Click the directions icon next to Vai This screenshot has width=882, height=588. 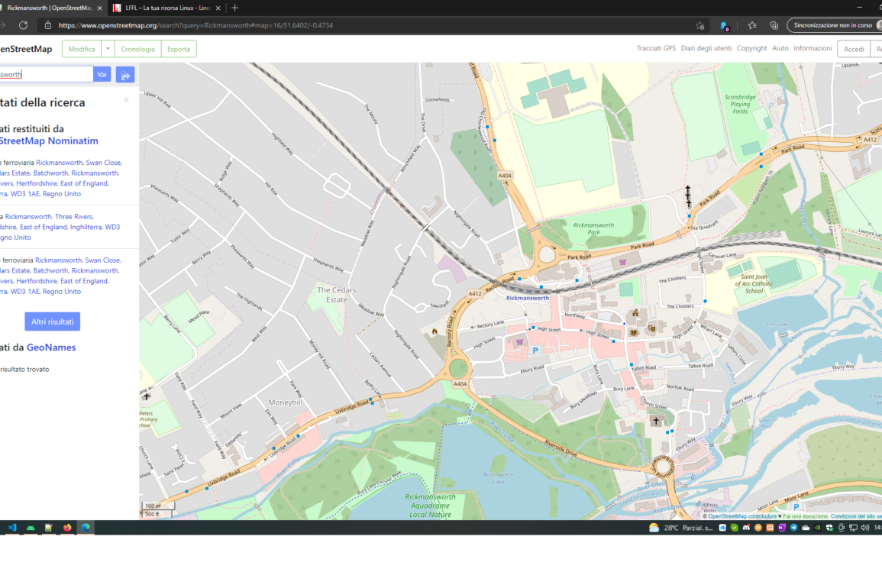coord(125,74)
